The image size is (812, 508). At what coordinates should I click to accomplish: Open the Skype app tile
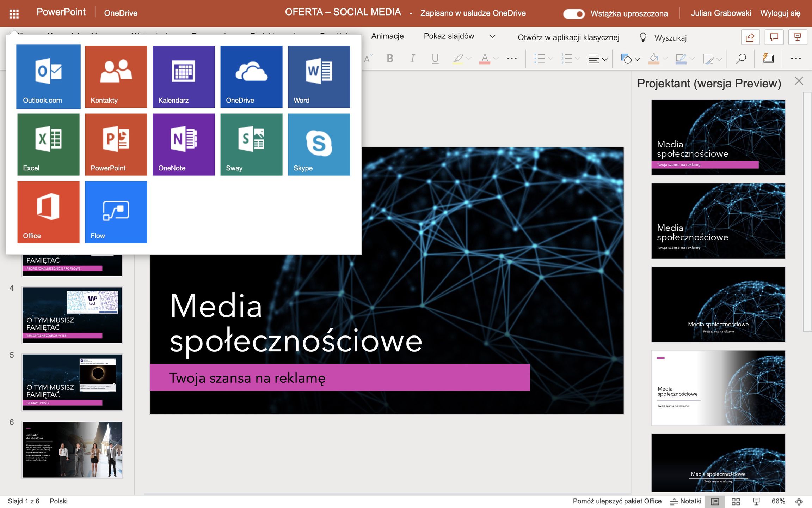[319, 144]
